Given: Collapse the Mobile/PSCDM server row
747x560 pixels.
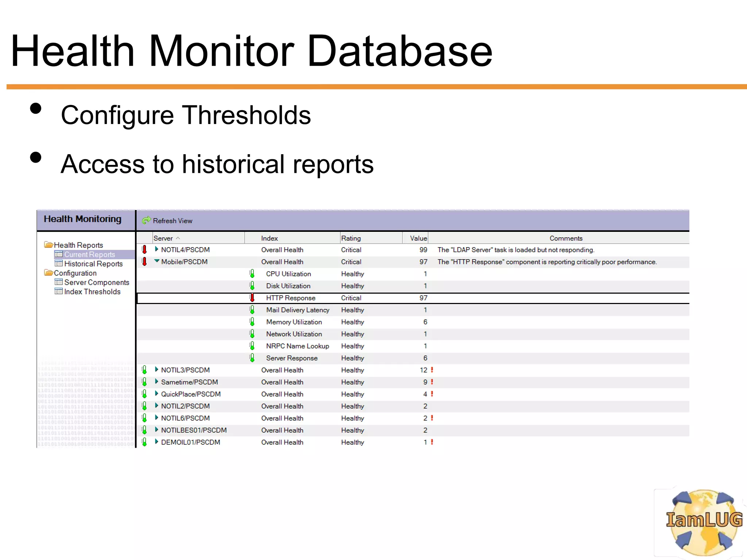Looking at the screenshot, I should pyautogui.click(x=157, y=261).
